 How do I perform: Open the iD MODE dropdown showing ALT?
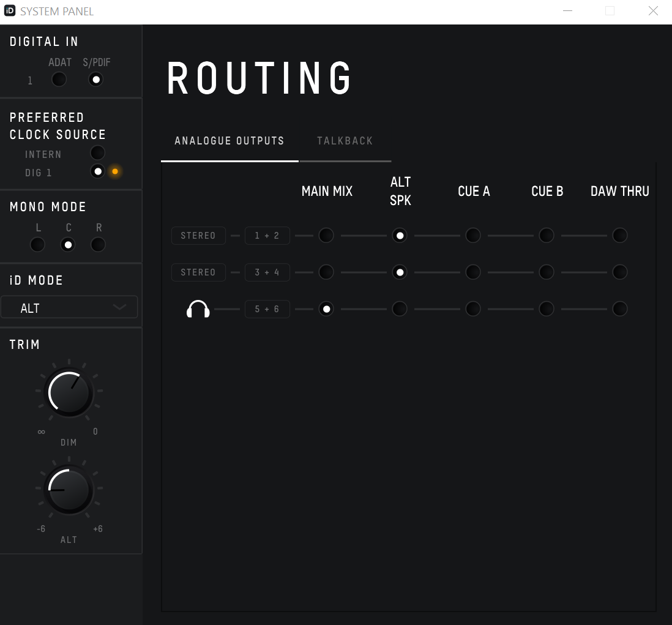(x=69, y=307)
